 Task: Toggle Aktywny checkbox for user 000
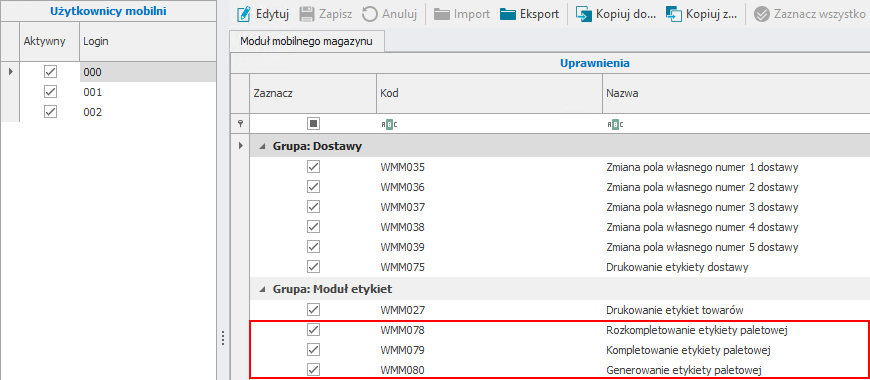50,72
